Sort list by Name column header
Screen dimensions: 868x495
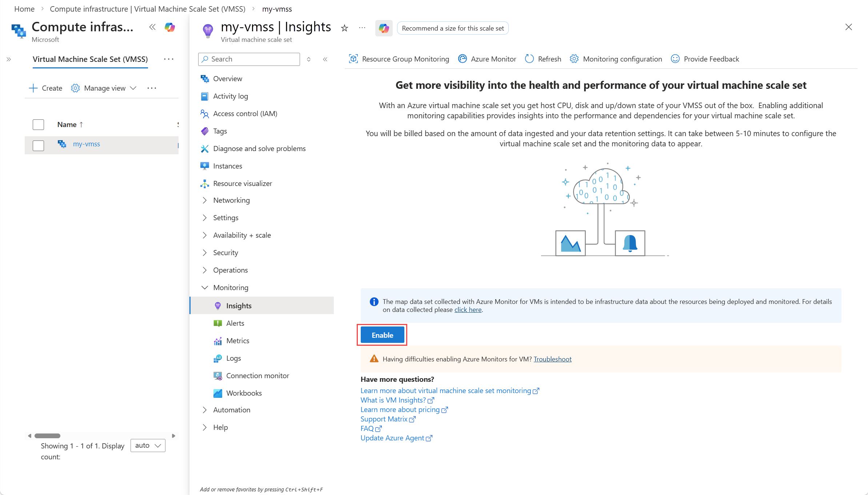coord(70,124)
